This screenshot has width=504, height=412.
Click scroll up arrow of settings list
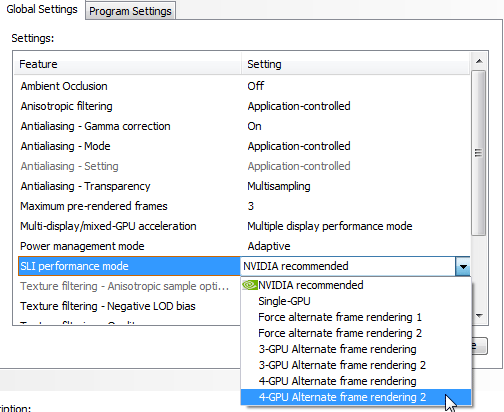(x=479, y=61)
